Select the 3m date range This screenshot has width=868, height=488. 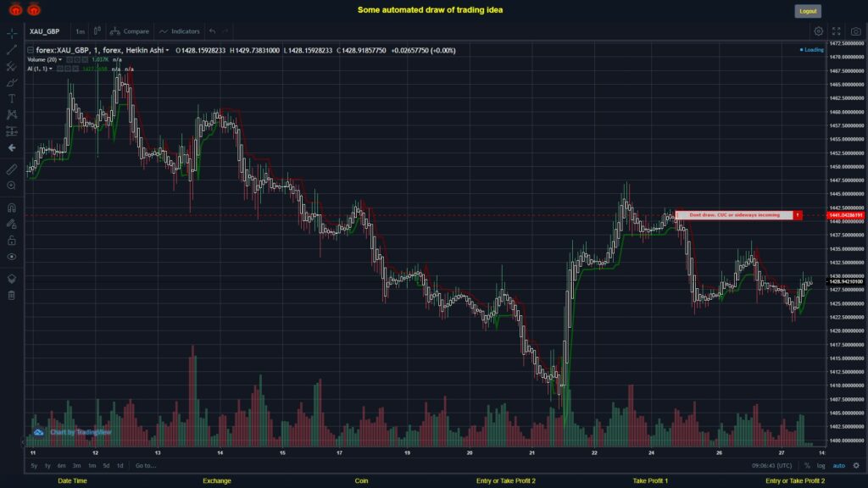76,466
